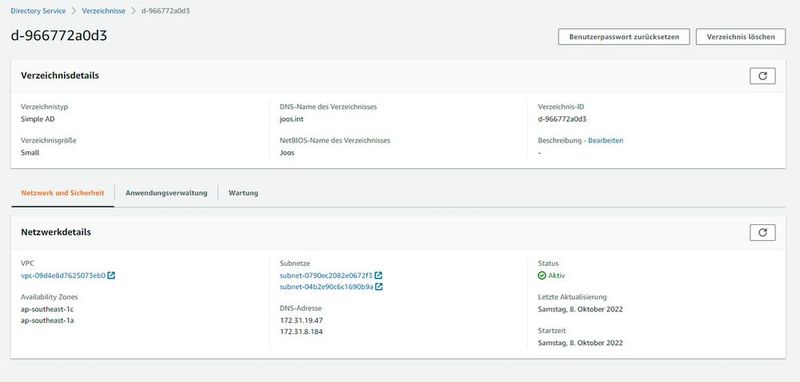Screen dimensions: 800x382
Task: Click the Startzeit date value
Action: 580,343
